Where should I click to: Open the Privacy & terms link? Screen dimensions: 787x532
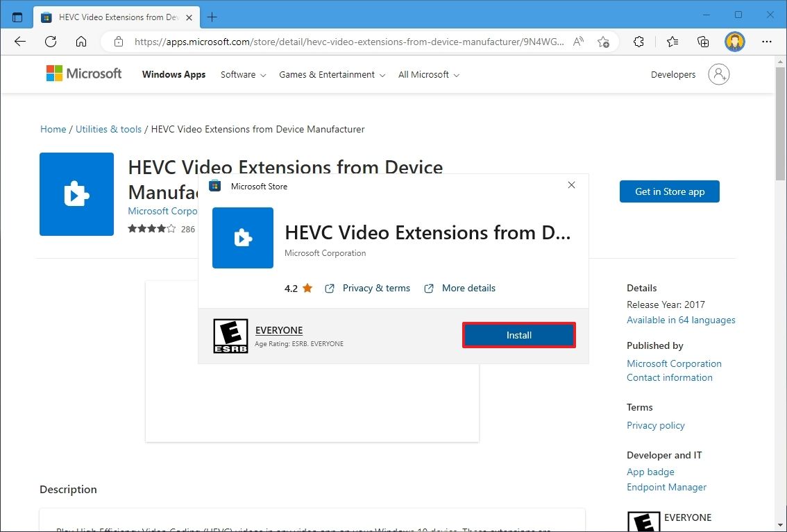376,288
